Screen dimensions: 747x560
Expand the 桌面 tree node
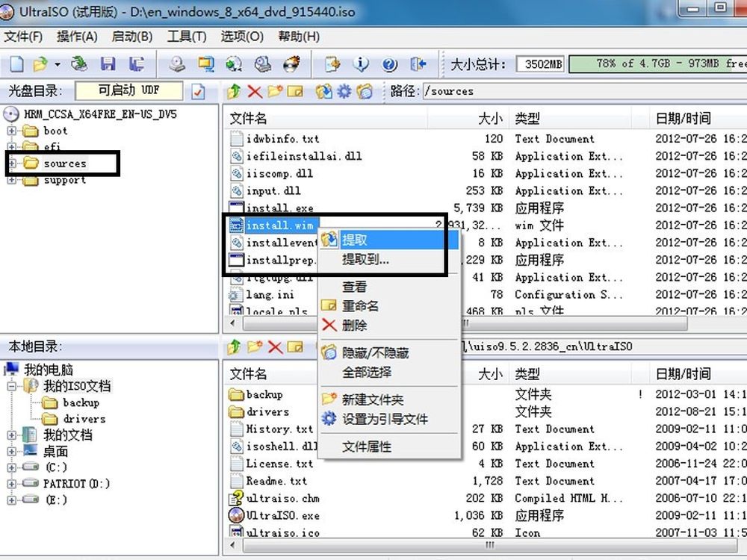pos(11,451)
